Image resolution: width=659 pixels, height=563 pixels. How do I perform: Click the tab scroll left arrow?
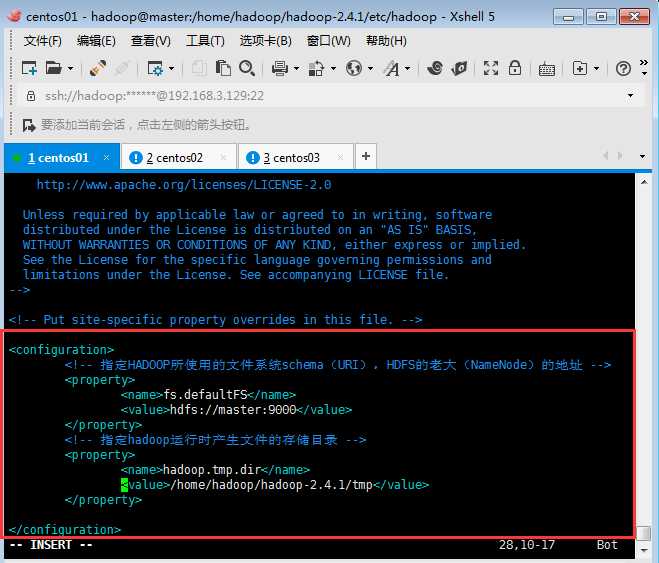(x=605, y=156)
